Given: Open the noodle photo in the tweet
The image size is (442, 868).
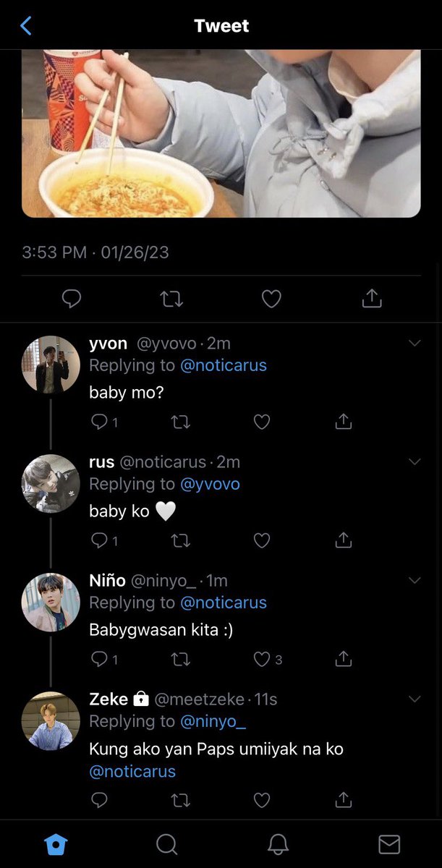Looking at the screenshot, I should click(x=221, y=134).
